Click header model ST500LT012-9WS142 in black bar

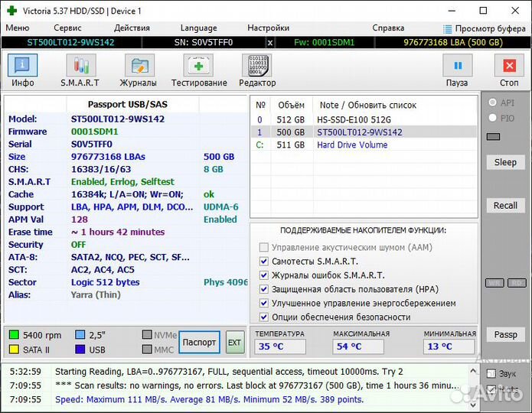coord(70,43)
